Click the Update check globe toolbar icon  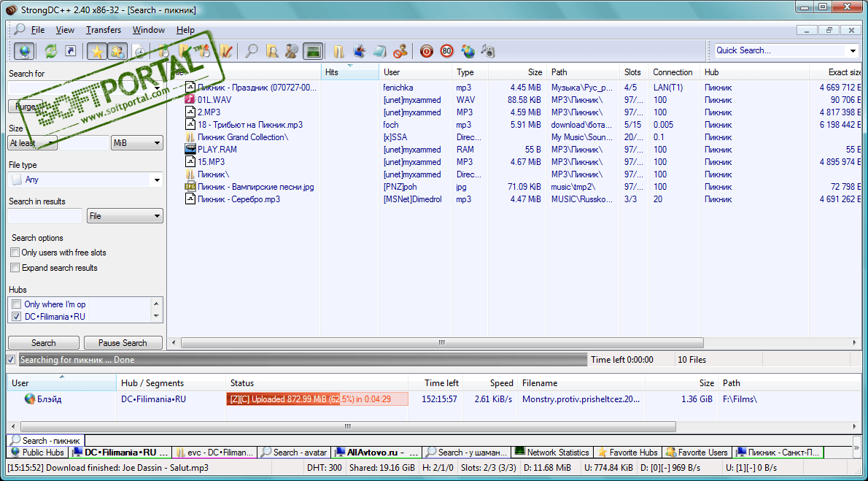click(468, 51)
